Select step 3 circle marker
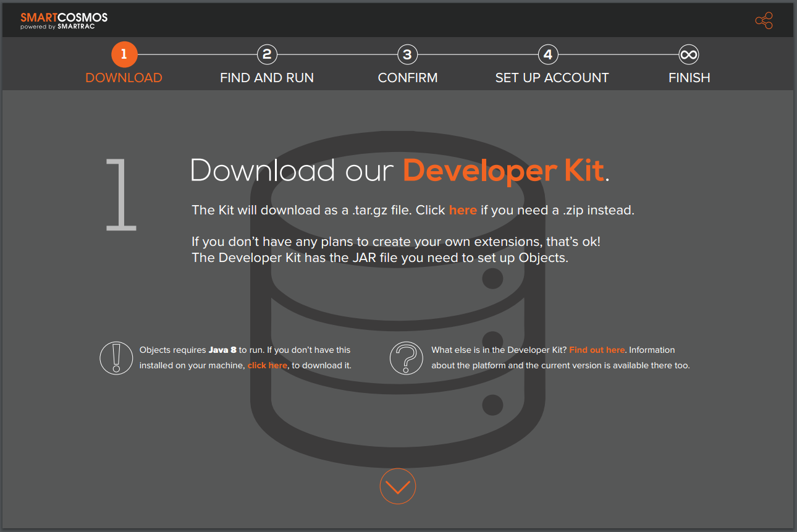The height and width of the screenshot is (532, 797). click(x=407, y=54)
